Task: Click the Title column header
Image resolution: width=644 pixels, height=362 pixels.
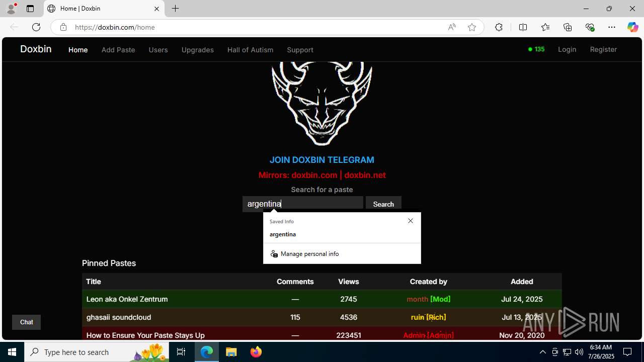Action: click(x=94, y=282)
